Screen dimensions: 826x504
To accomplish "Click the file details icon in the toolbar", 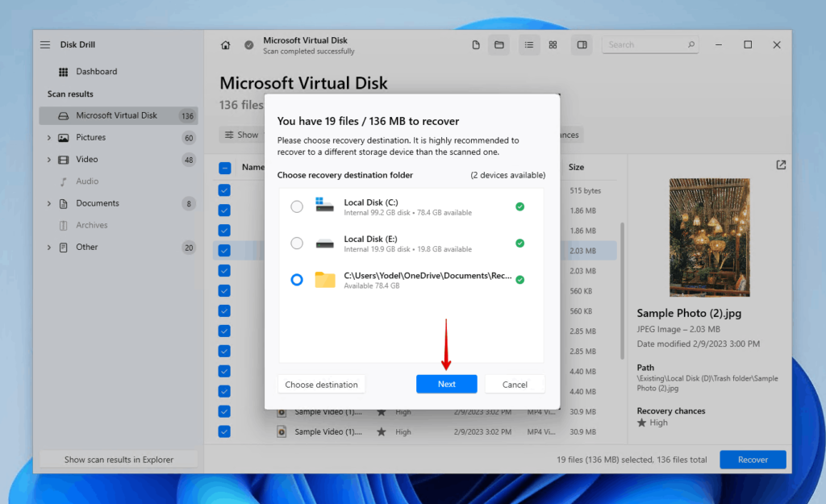I will [x=476, y=44].
